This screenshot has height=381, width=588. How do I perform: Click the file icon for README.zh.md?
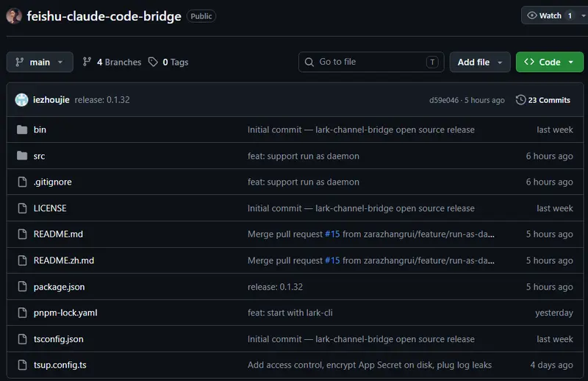coord(23,260)
